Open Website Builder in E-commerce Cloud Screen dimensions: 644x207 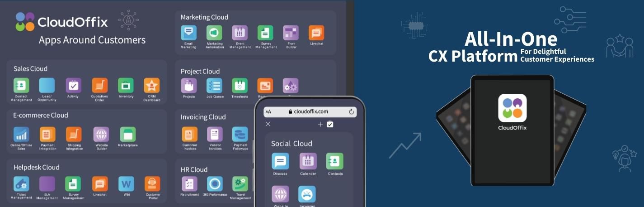click(101, 135)
